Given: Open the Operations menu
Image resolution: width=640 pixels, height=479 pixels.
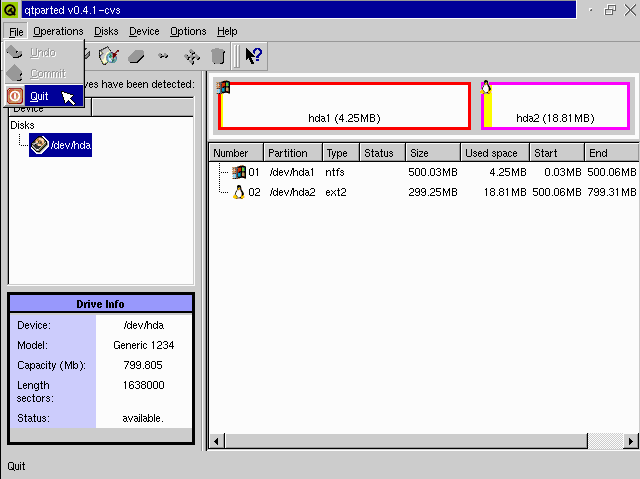Looking at the screenshot, I should (58, 31).
